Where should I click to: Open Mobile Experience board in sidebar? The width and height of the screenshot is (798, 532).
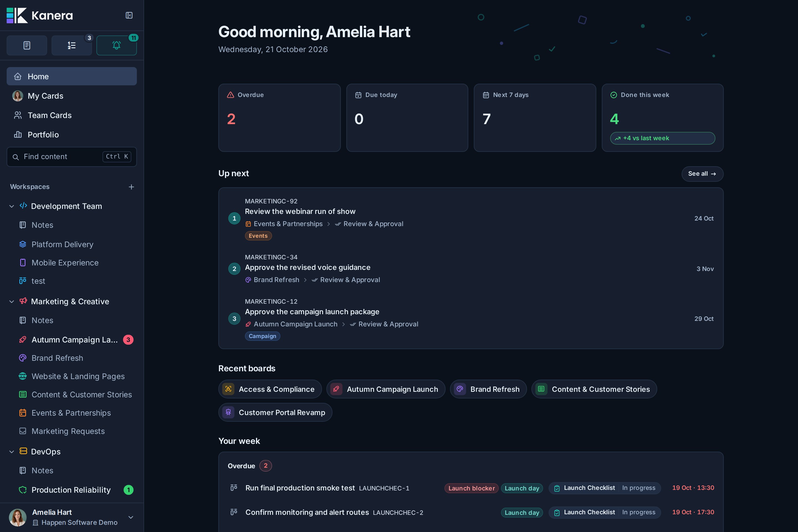[71, 263]
